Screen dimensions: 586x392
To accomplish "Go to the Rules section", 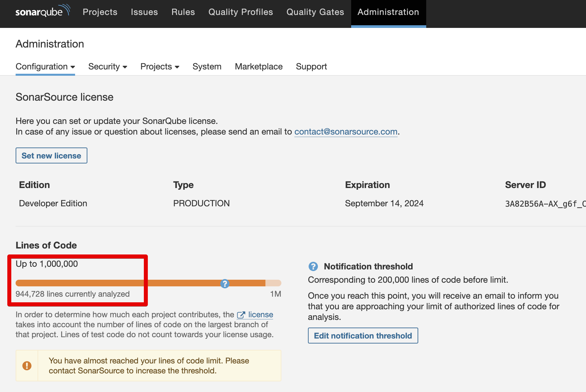I will [183, 12].
